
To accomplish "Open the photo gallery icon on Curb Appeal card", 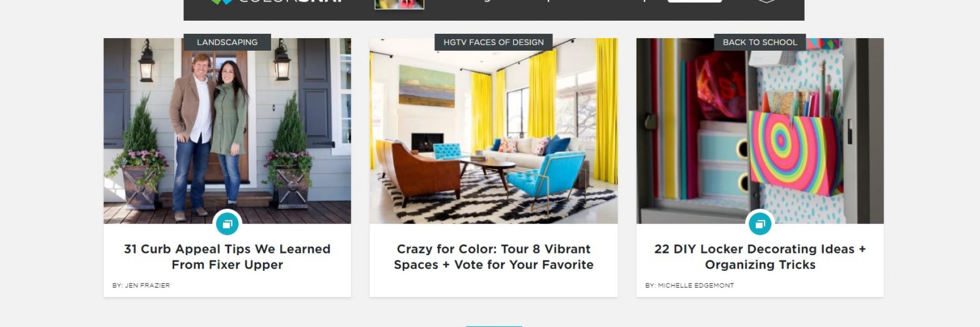I will pos(227,223).
